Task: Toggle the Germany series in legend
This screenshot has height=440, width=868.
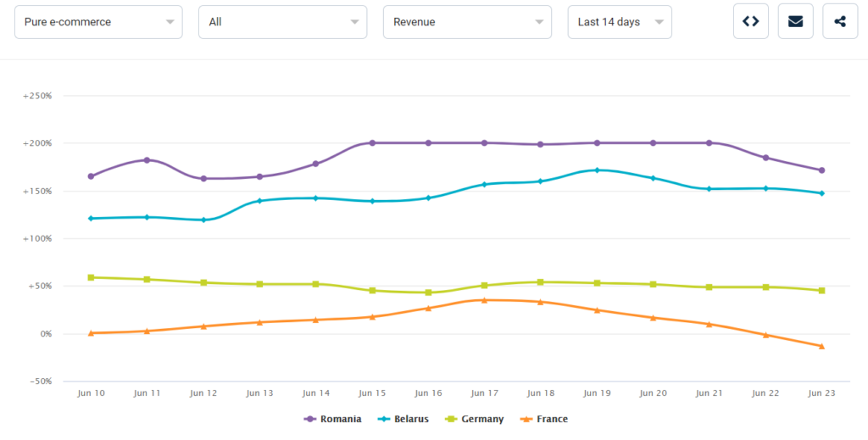Action: 475,419
